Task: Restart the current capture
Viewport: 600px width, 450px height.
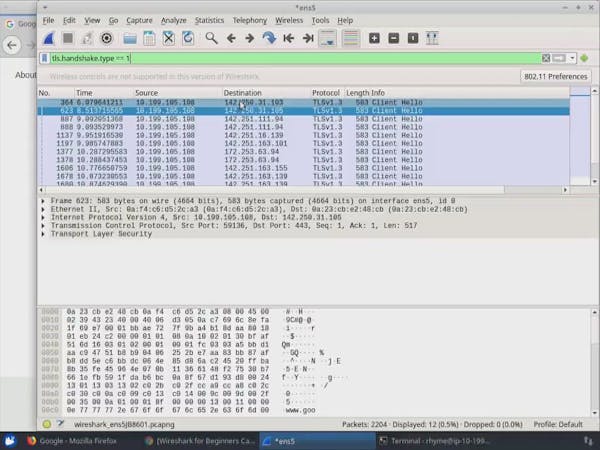Action: coord(87,38)
